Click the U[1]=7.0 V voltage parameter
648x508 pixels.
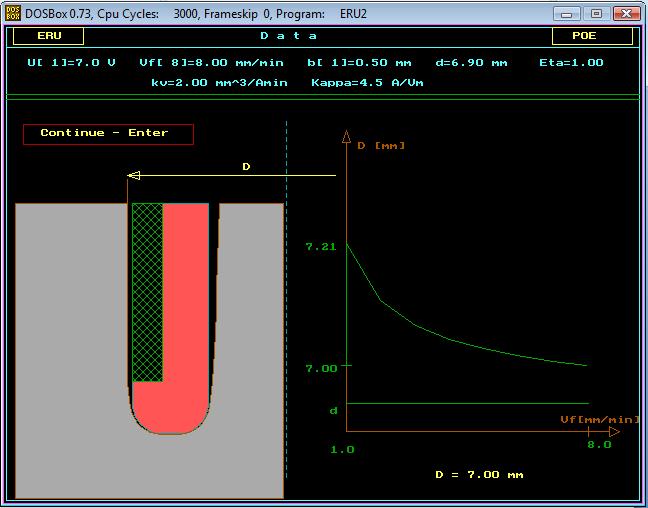tap(71, 62)
